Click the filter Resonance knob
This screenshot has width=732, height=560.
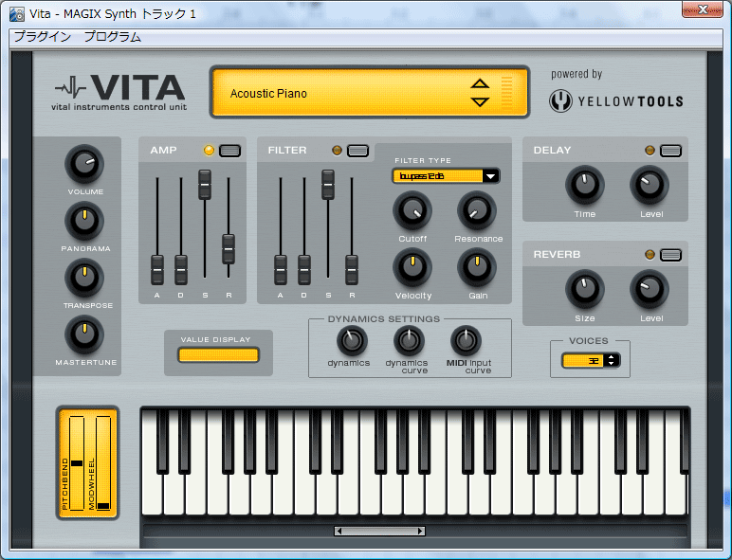point(477,211)
